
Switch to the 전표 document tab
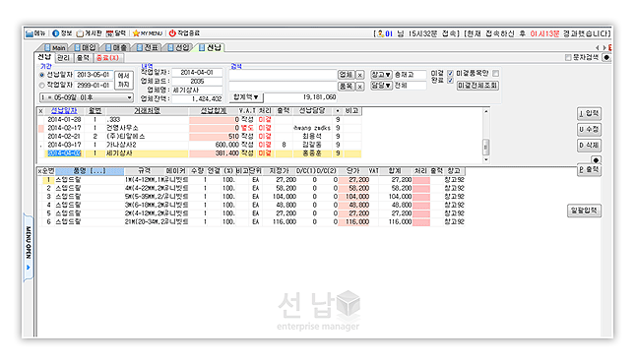coord(148,48)
